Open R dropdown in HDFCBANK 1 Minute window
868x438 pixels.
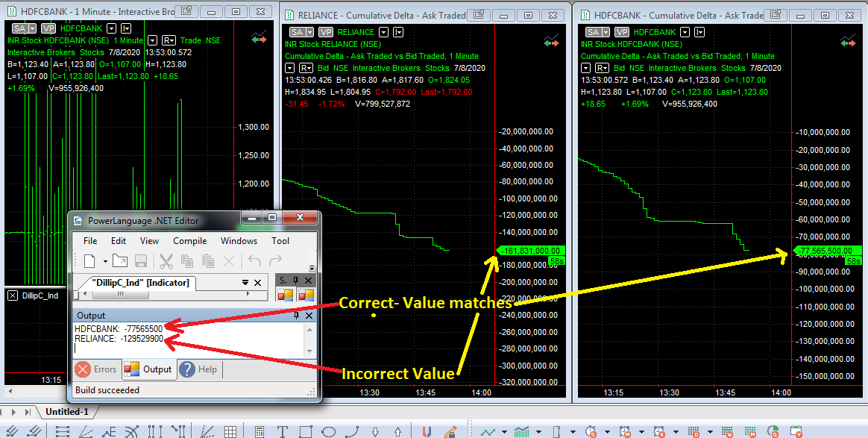[169, 40]
